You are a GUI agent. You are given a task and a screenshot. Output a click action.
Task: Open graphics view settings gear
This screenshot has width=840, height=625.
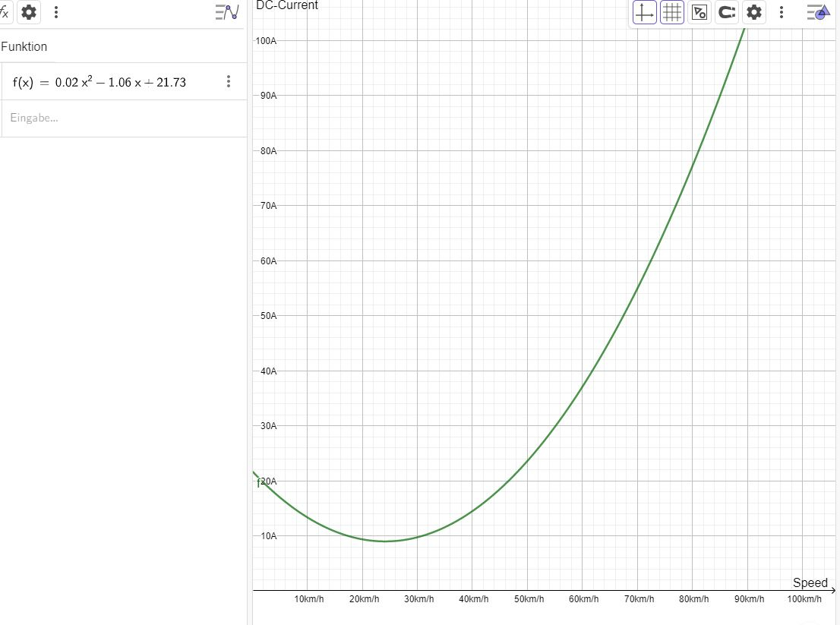coord(753,12)
